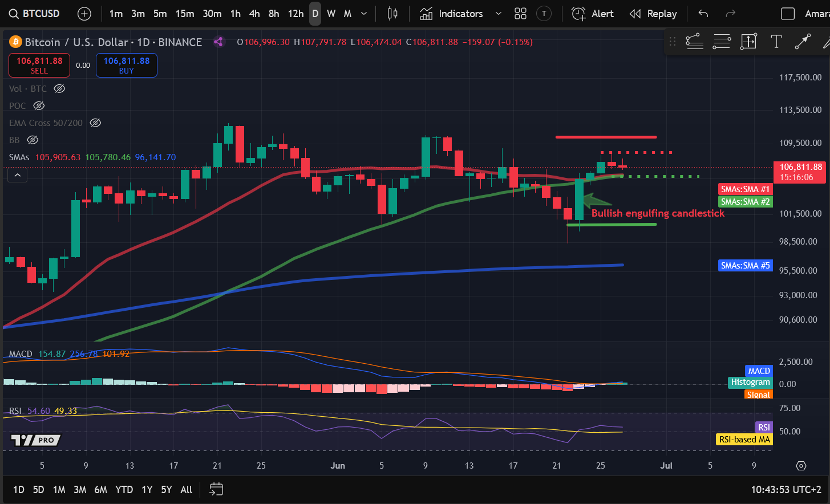Expand favorite indicators dropdown arrow

click(x=498, y=14)
